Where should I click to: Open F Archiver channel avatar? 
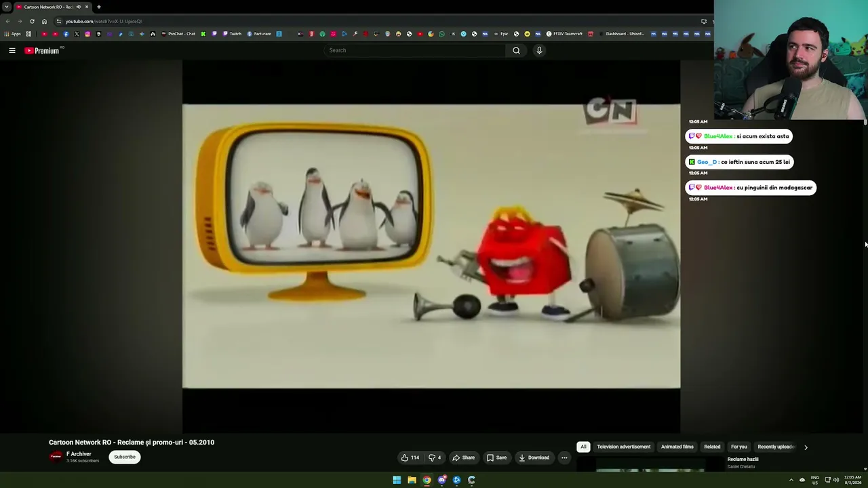click(x=56, y=457)
